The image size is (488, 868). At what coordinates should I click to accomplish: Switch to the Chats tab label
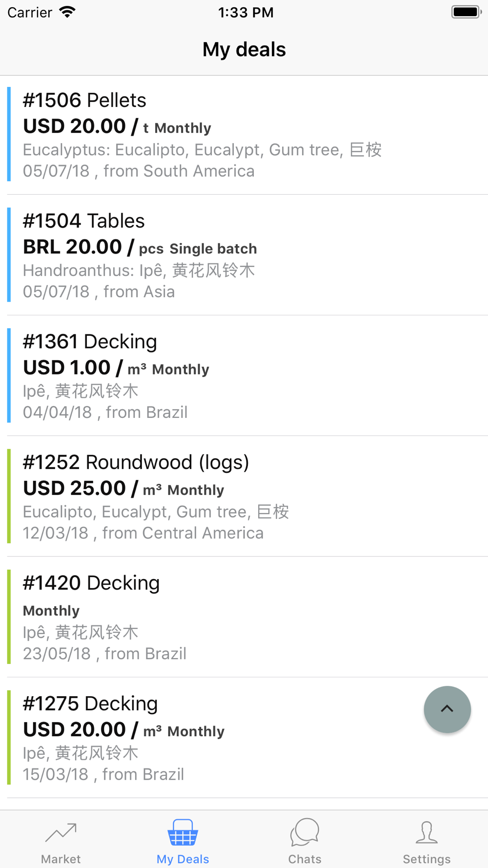click(305, 859)
